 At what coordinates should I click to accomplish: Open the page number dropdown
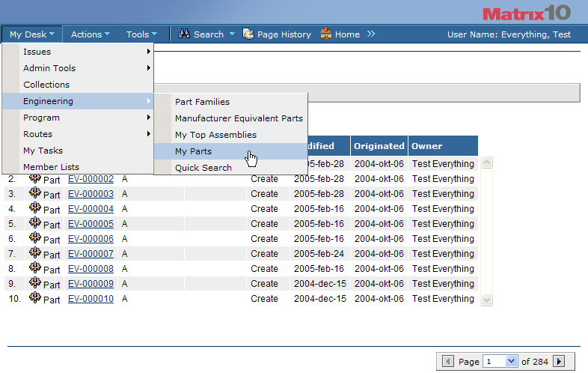(x=512, y=361)
